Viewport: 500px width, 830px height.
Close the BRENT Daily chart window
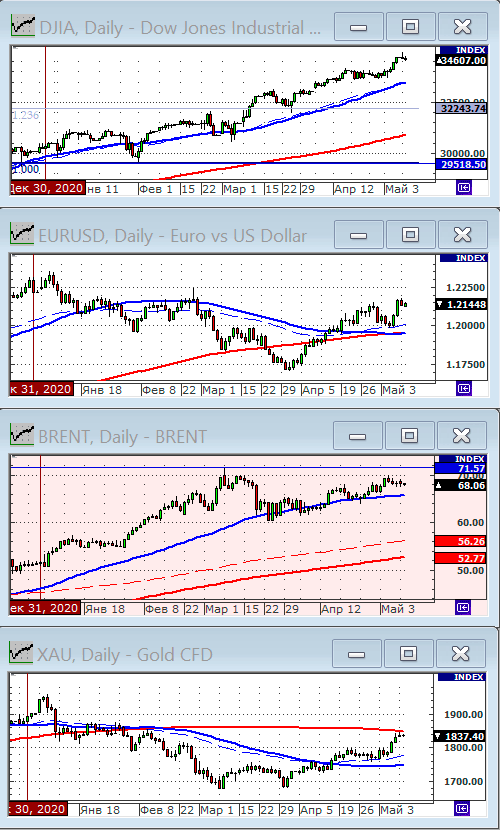coord(462,436)
